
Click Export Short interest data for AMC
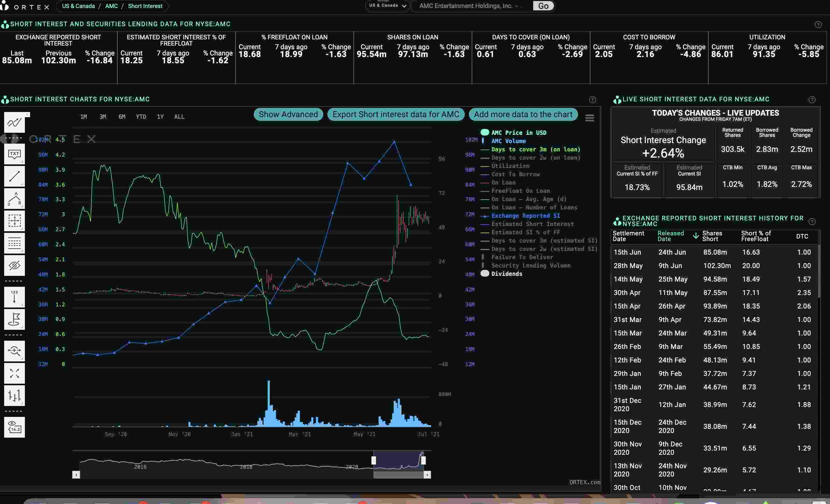click(396, 114)
